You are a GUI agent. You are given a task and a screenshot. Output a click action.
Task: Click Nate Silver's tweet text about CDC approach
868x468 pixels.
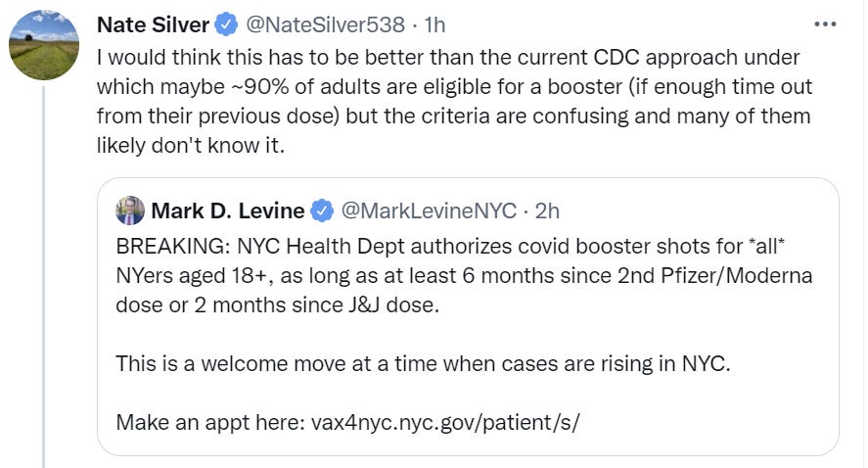tap(454, 102)
